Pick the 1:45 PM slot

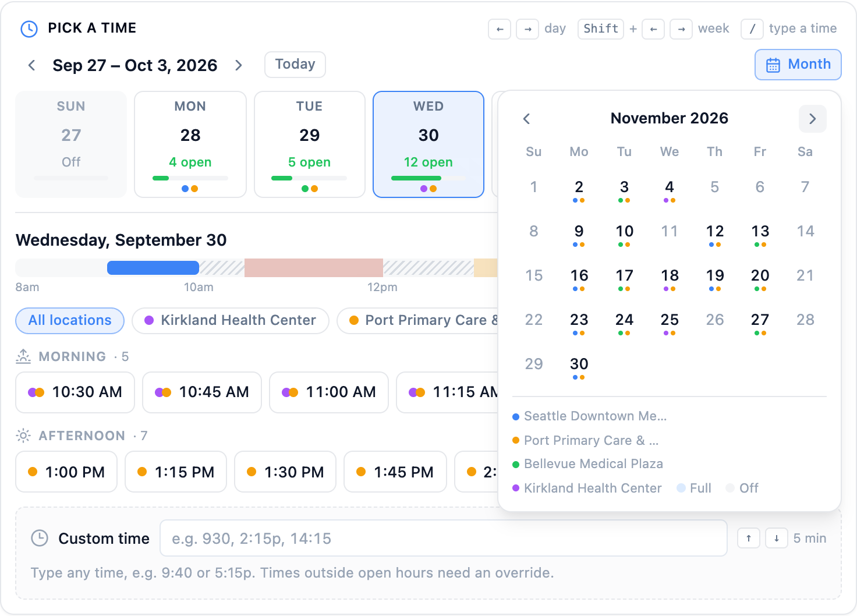(395, 472)
